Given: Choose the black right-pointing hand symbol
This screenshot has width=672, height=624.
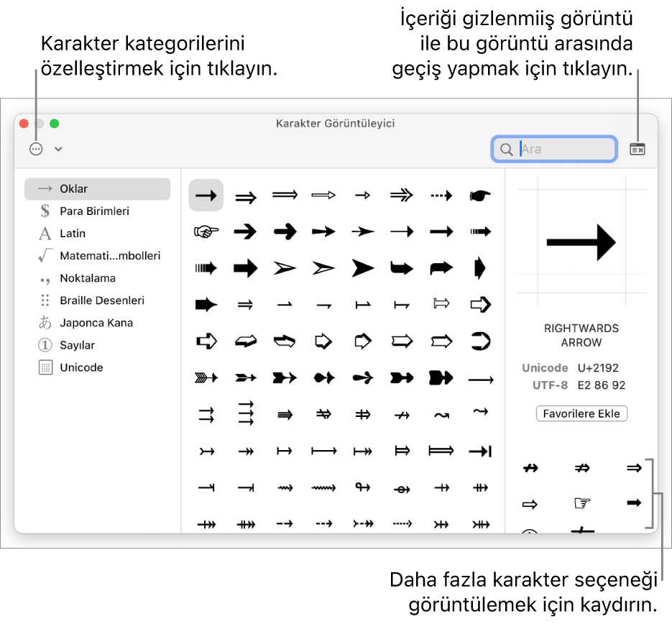Looking at the screenshot, I should coord(480,196).
